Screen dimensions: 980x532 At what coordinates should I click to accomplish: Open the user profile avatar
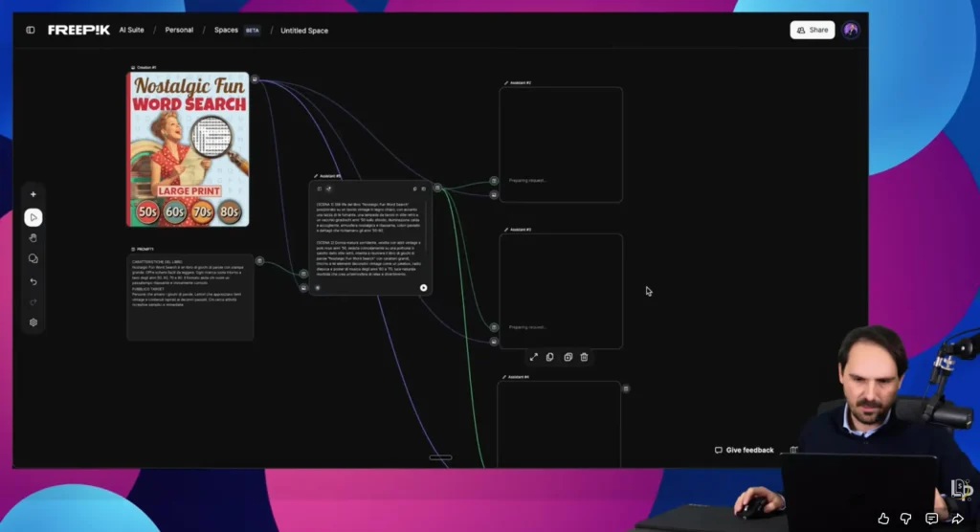(x=851, y=30)
